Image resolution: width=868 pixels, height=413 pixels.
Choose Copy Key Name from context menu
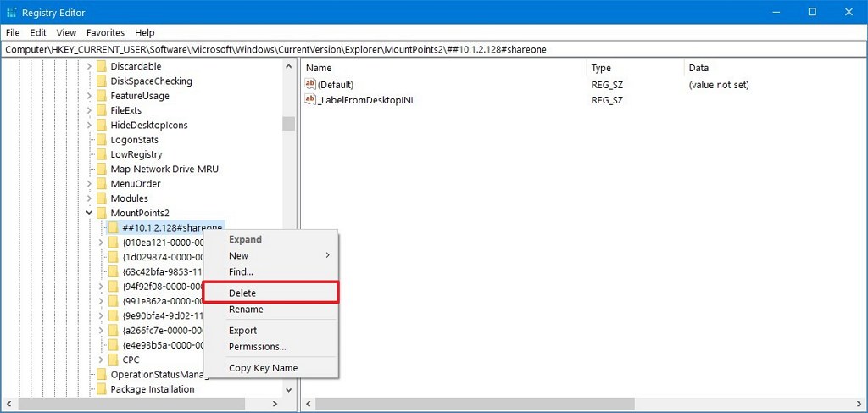click(x=270, y=367)
